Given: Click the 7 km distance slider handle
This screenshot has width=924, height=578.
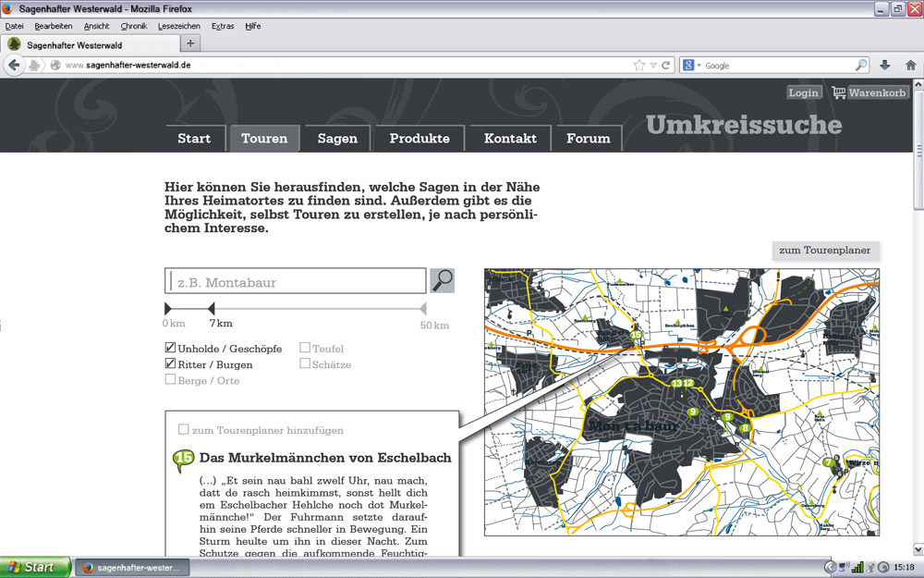Looking at the screenshot, I should coord(212,308).
